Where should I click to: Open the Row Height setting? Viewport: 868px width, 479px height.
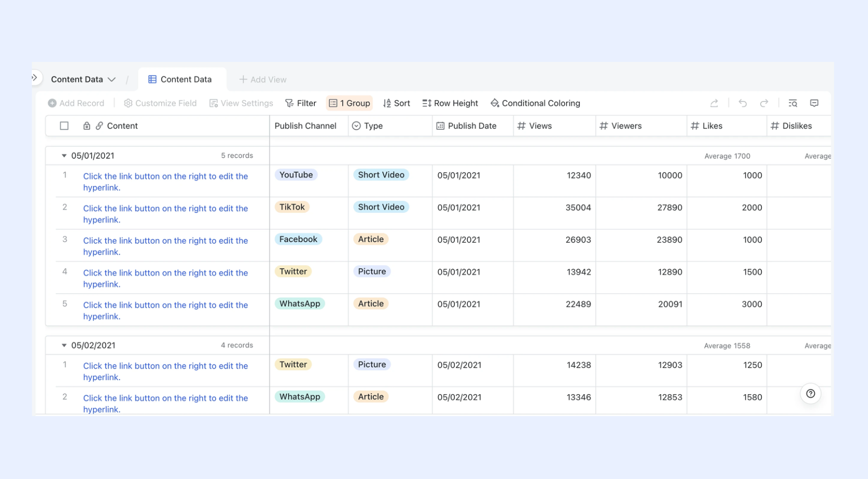coord(450,103)
